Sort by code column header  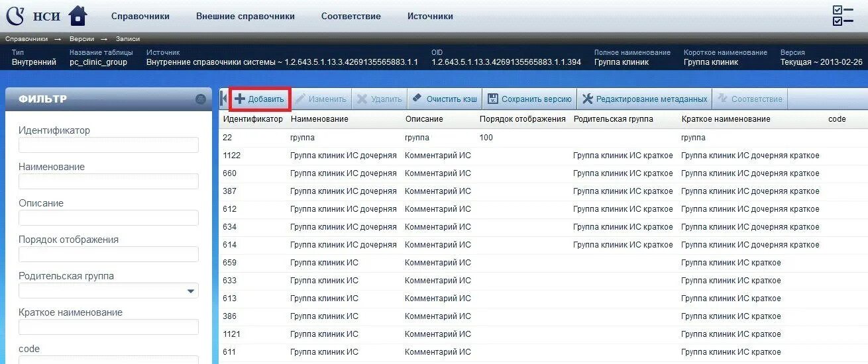pos(837,119)
